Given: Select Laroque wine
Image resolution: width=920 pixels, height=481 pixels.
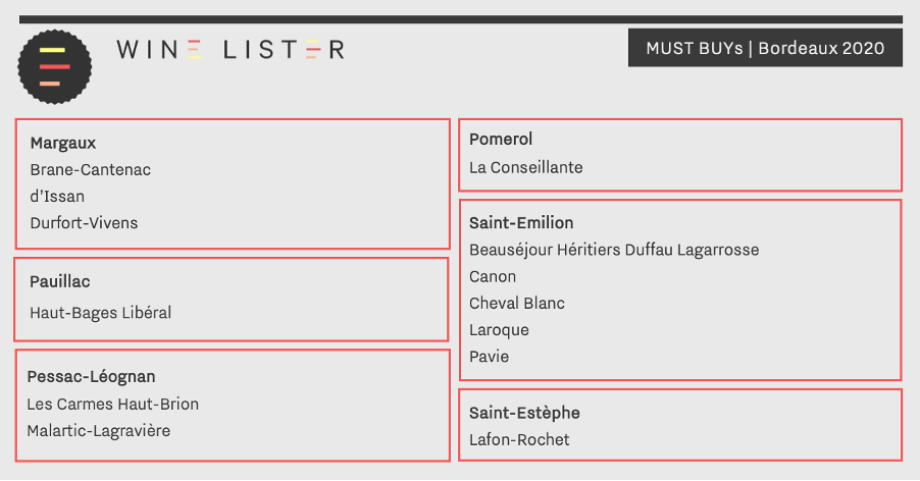Looking at the screenshot, I should 499,330.
